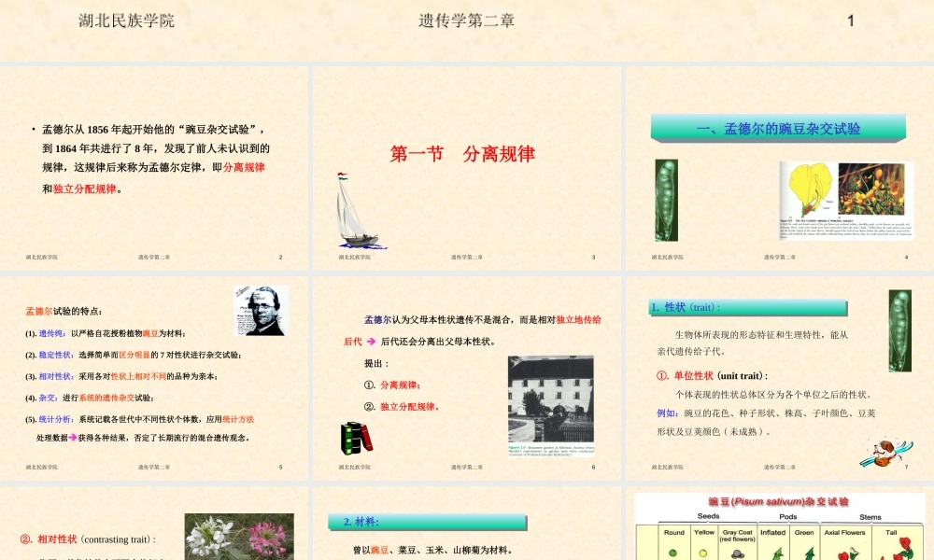The image size is (934, 560).
Task: Click the red text '独立分配规律' on slide 2
Action: [85, 189]
